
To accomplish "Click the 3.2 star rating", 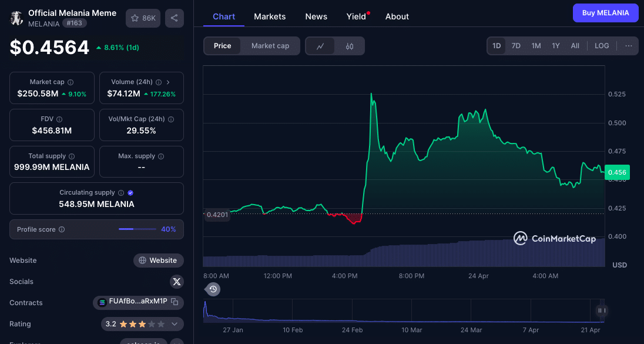I will 111,324.
